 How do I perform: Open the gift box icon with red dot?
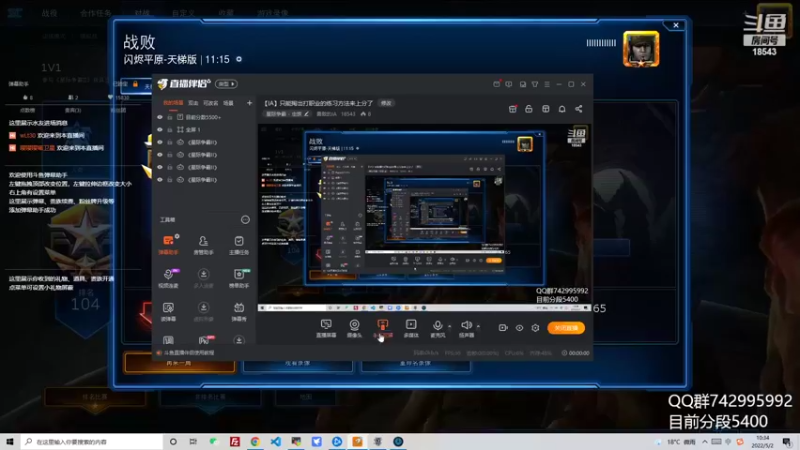[512, 109]
